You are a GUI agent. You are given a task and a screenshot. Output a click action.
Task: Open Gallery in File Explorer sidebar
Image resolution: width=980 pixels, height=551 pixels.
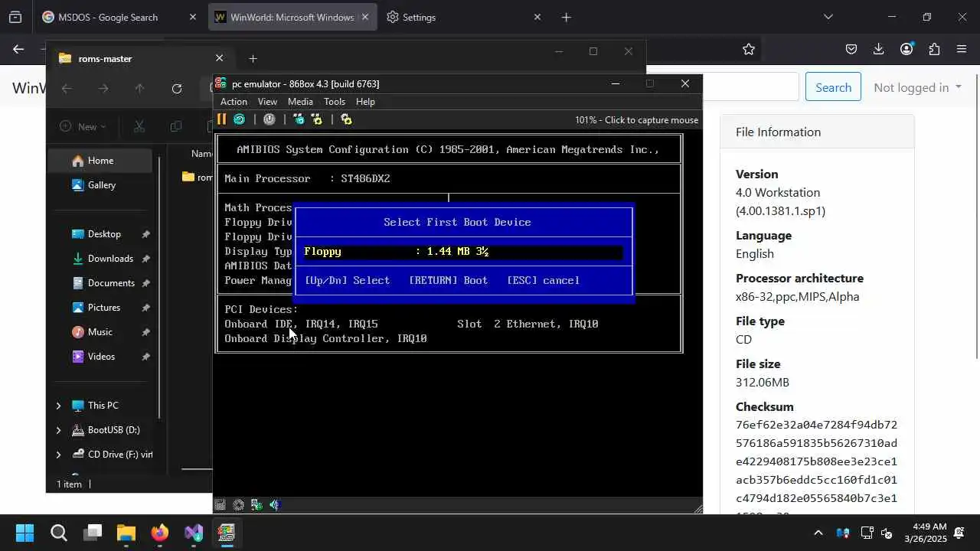click(100, 185)
